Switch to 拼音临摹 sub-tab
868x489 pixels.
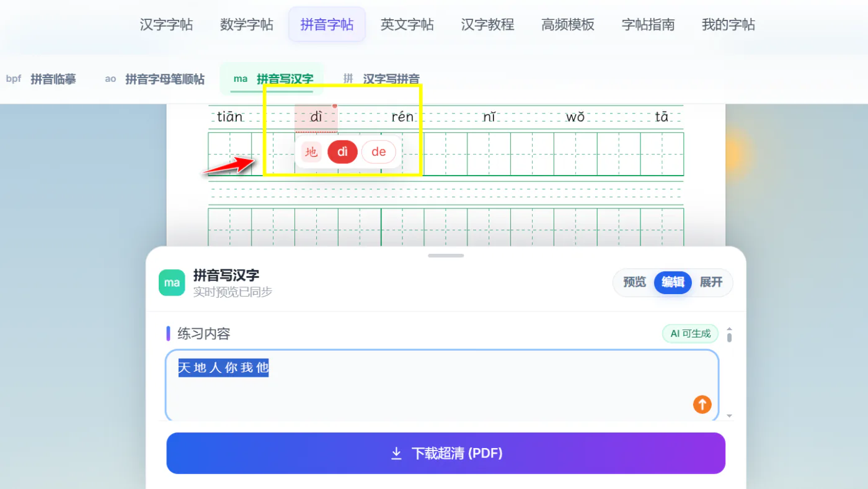pyautogui.click(x=53, y=79)
